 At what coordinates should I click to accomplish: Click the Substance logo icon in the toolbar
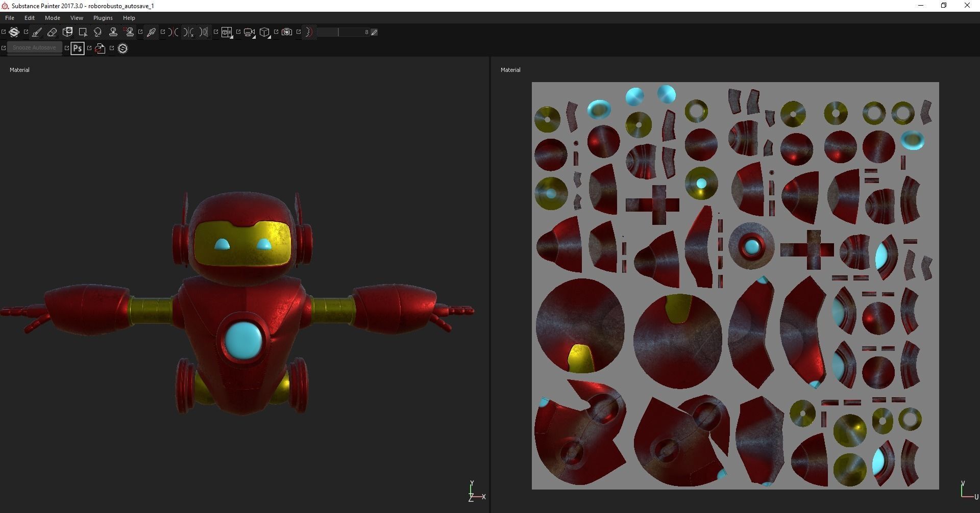coord(14,32)
